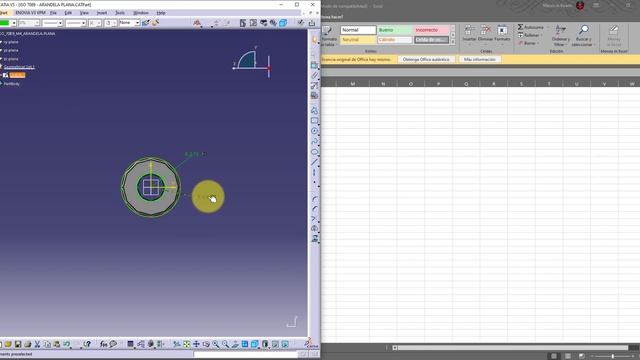Apply the Incorrecto cell style

pos(431,30)
